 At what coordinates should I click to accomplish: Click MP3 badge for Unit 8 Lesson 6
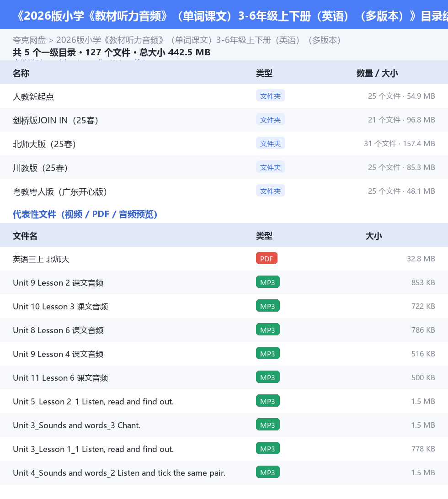[x=268, y=330]
